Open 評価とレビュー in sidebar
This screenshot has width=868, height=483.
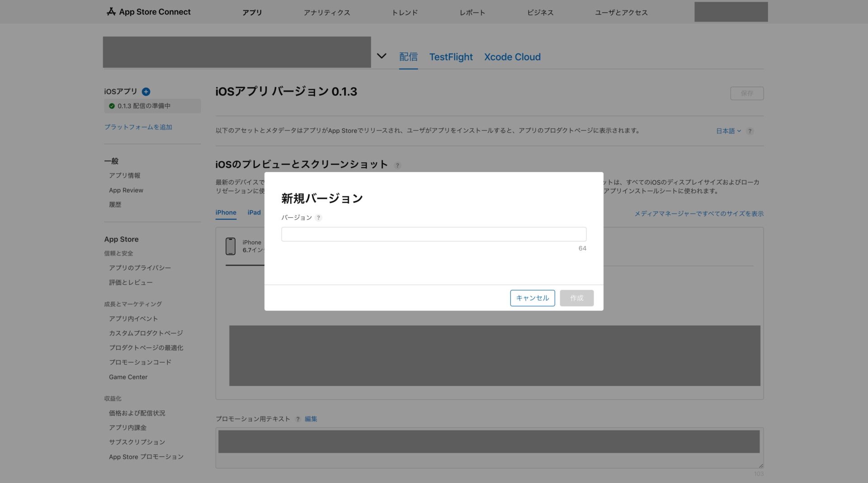[131, 282]
